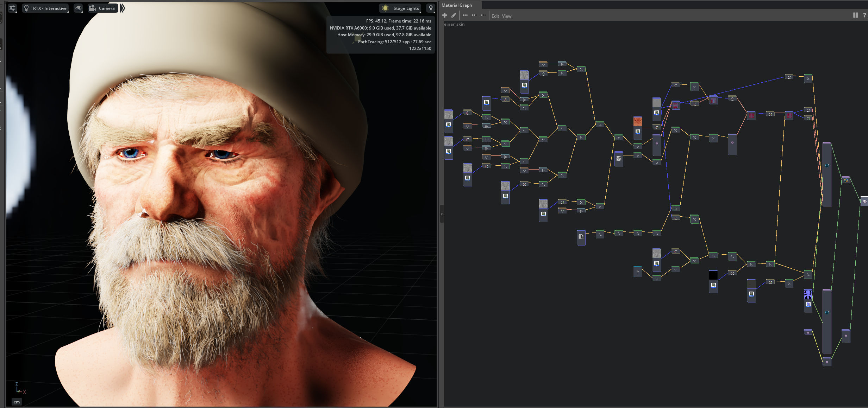Click the two-dots expansion icon

[474, 15]
